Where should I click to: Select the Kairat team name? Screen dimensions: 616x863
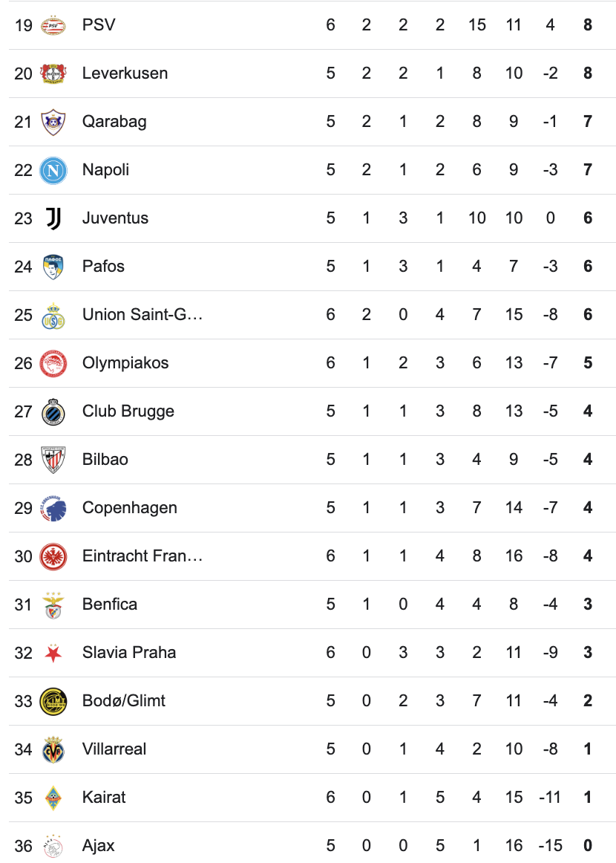[x=104, y=798]
